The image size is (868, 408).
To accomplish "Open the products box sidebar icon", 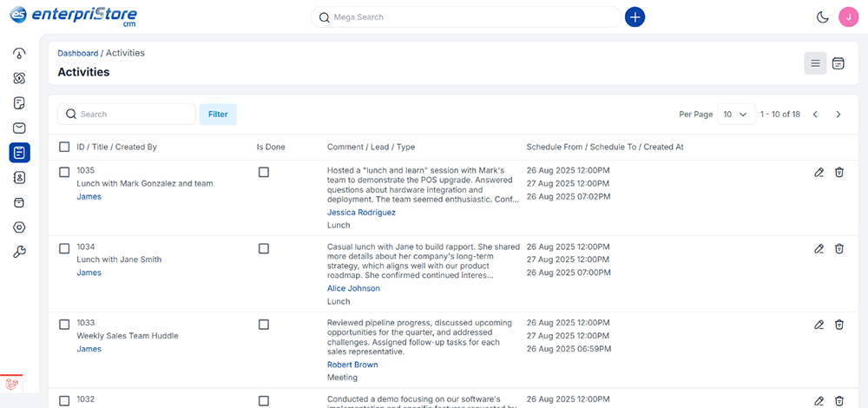I will (x=19, y=202).
